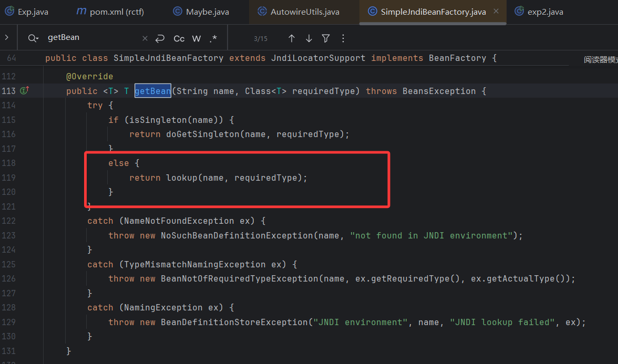Toggle match case (Cc) in search
This screenshot has height=364, width=618.
(x=179, y=38)
